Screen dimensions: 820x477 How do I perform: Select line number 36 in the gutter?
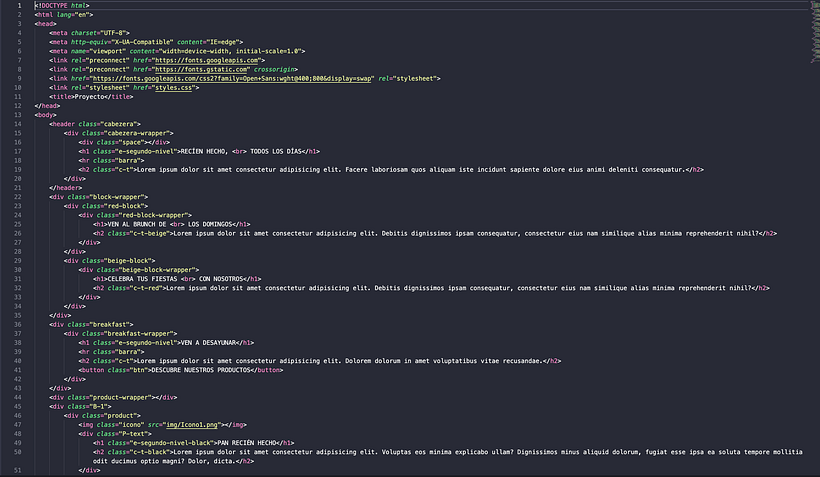pyautogui.click(x=18, y=324)
